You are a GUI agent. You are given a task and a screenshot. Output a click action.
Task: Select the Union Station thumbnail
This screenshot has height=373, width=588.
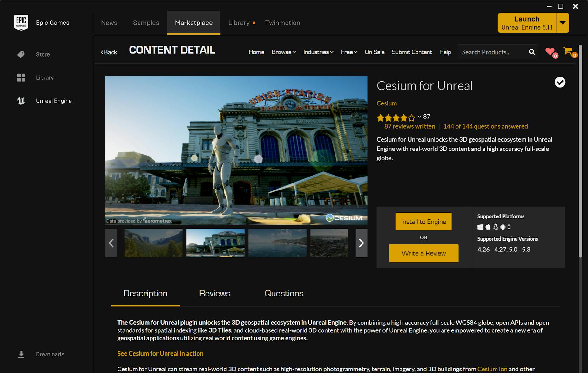(x=215, y=243)
